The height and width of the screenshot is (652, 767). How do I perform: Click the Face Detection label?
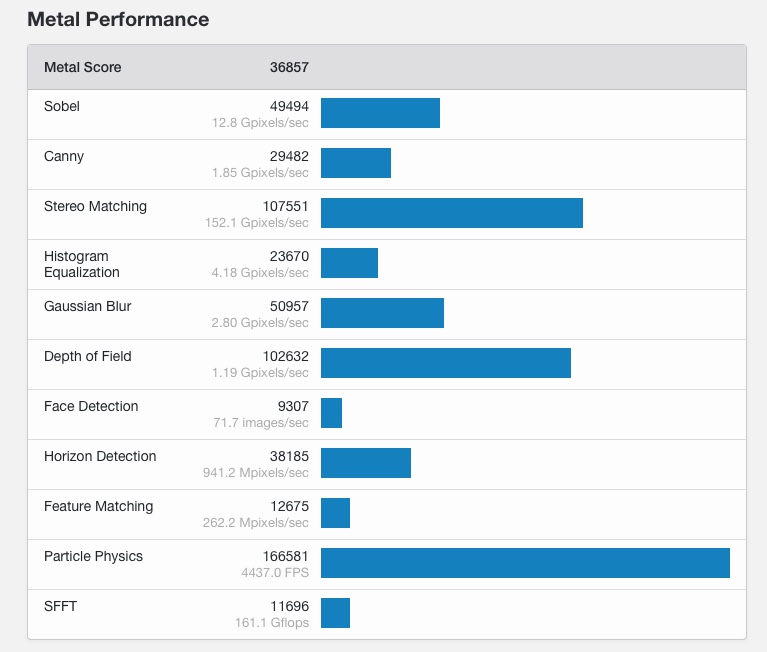[x=91, y=406]
